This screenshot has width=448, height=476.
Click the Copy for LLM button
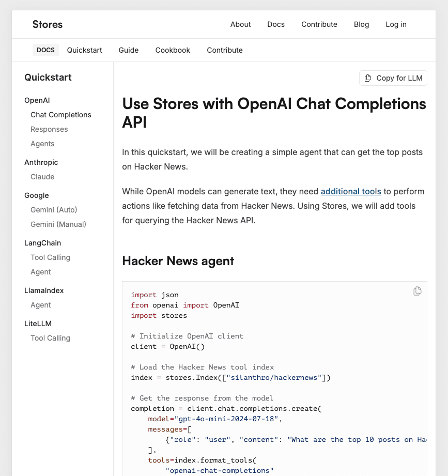pyautogui.click(x=393, y=78)
